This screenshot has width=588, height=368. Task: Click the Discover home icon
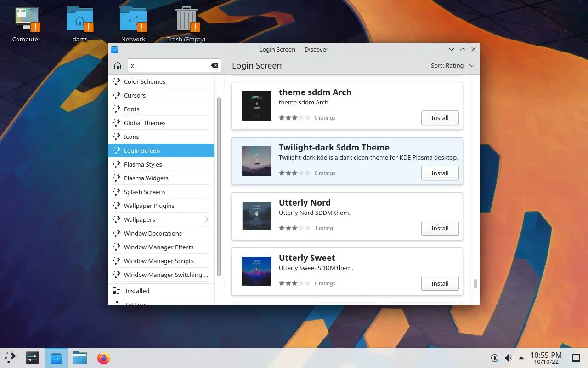click(x=118, y=65)
